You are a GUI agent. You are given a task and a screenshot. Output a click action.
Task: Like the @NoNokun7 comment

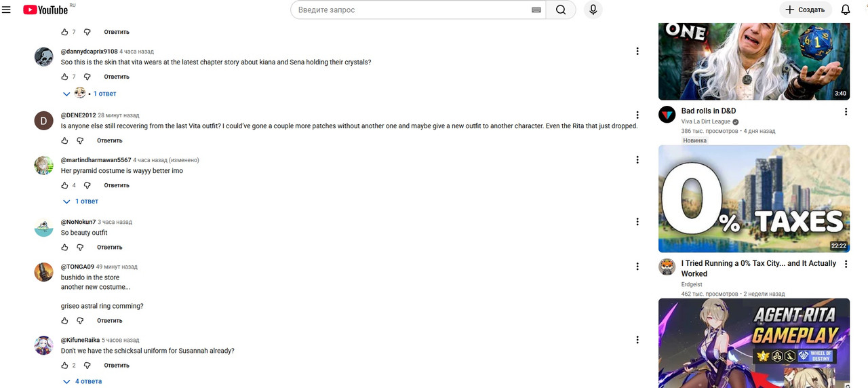point(65,248)
